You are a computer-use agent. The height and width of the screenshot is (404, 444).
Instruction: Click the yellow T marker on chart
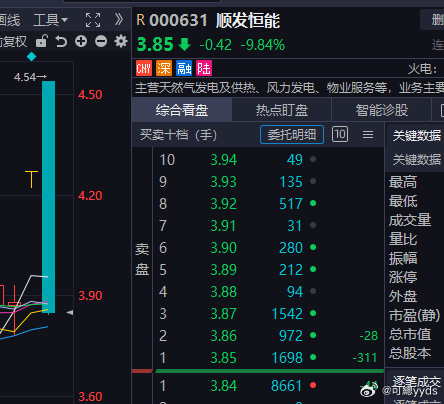point(31,179)
